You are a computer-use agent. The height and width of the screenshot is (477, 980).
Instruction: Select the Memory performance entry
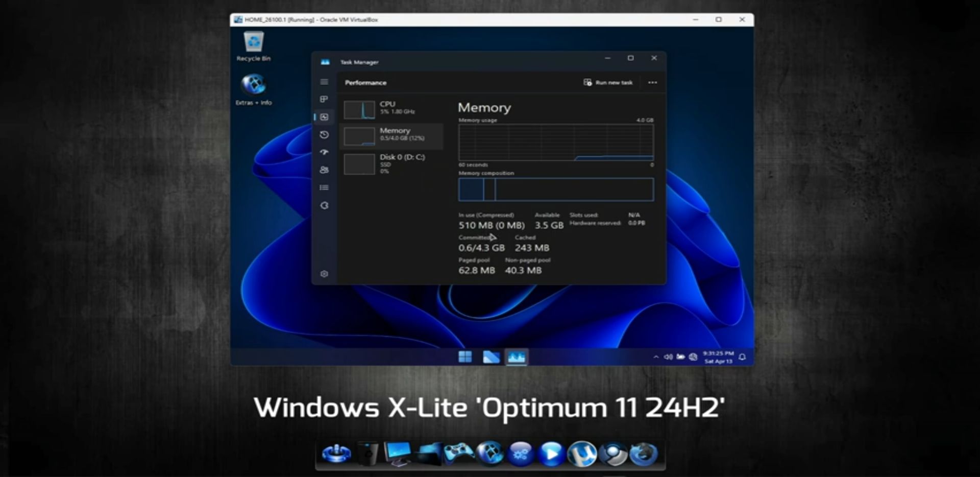point(392,136)
